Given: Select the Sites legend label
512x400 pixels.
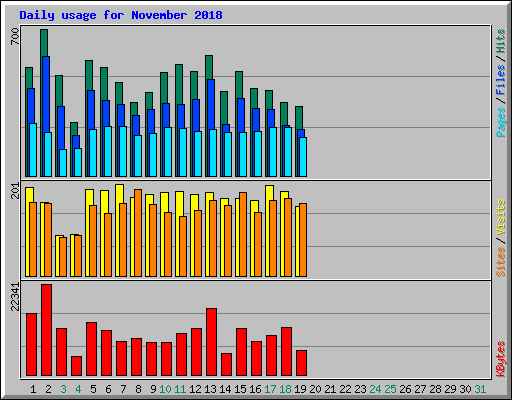Looking at the screenshot, I should [x=501, y=262].
